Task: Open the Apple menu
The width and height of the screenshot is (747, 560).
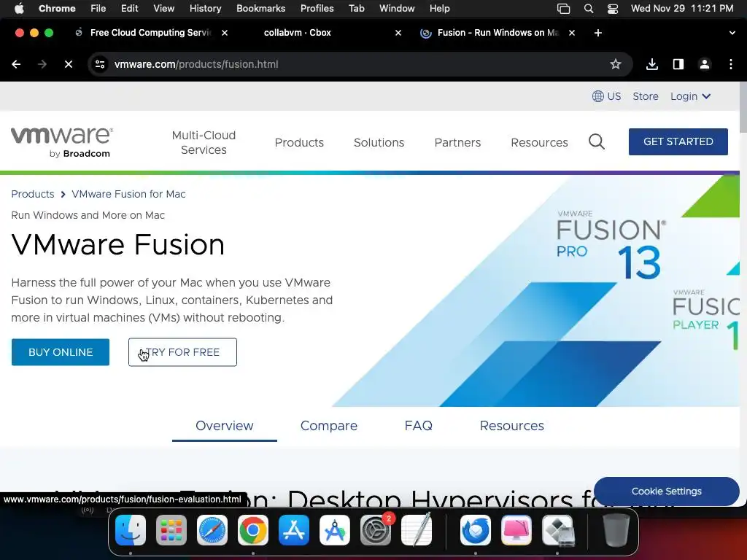Action: (x=19, y=8)
